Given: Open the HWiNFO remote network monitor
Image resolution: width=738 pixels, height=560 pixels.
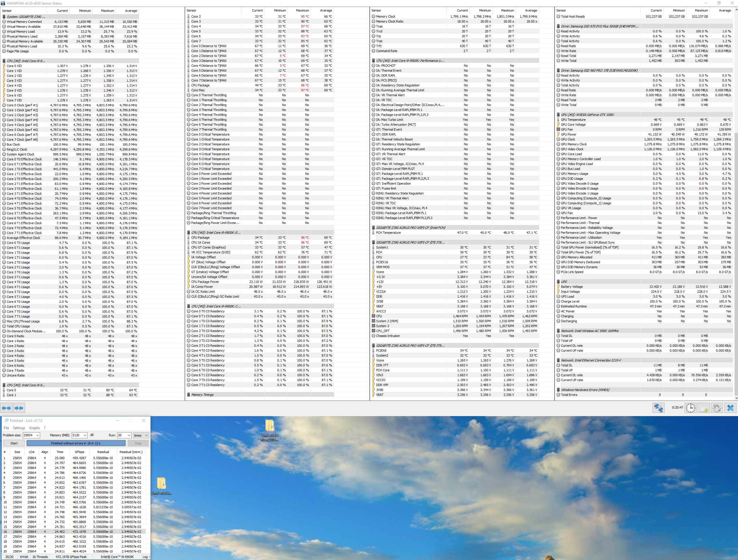Looking at the screenshot, I should coord(658,408).
